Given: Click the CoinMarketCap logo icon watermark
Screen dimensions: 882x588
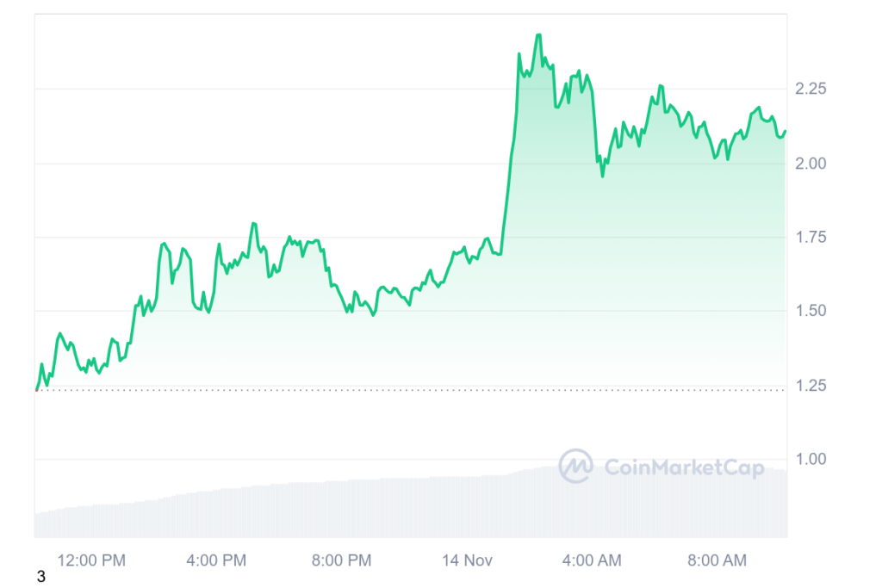Looking at the screenshot, I should click(x=575, y=466).
